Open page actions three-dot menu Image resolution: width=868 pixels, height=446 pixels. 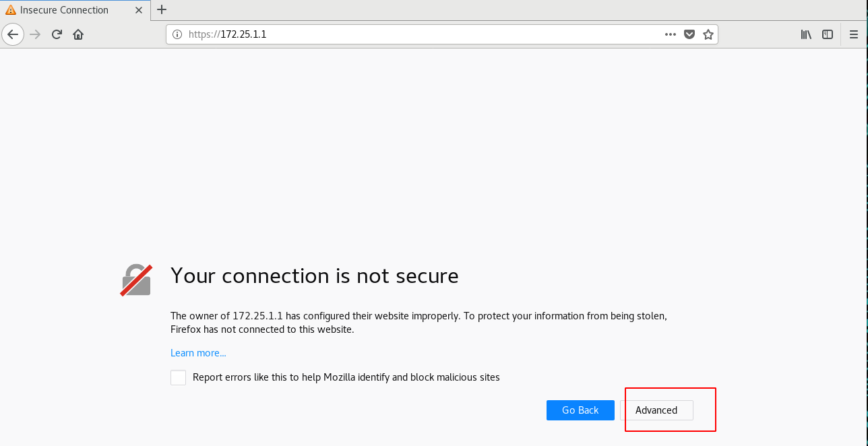click(x=671, y=34)
